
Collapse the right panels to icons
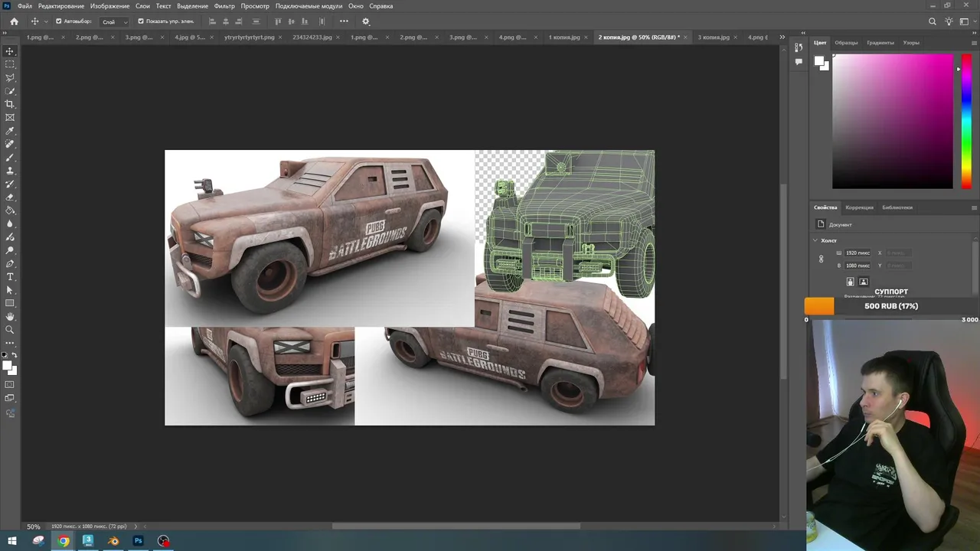[x=974, y=33]
